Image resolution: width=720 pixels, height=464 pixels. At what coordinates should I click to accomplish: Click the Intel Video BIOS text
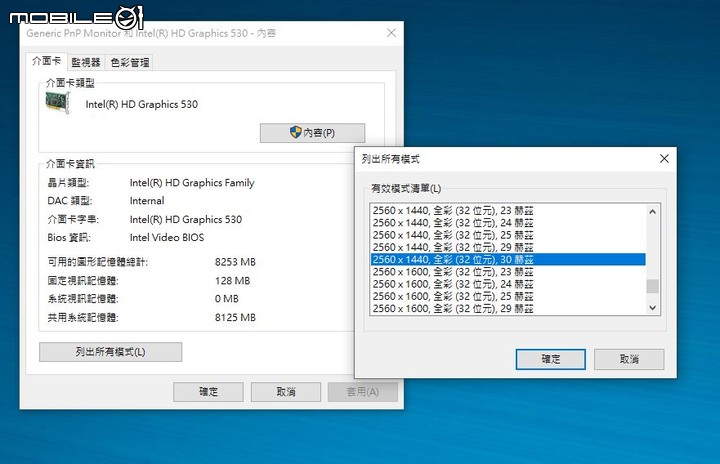[167, 238]
